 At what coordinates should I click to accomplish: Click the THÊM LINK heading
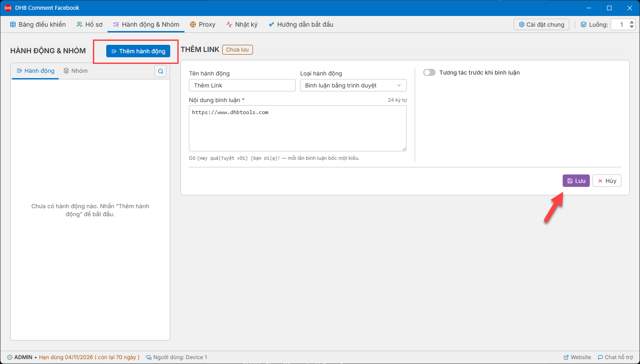[x=200, y=50]
